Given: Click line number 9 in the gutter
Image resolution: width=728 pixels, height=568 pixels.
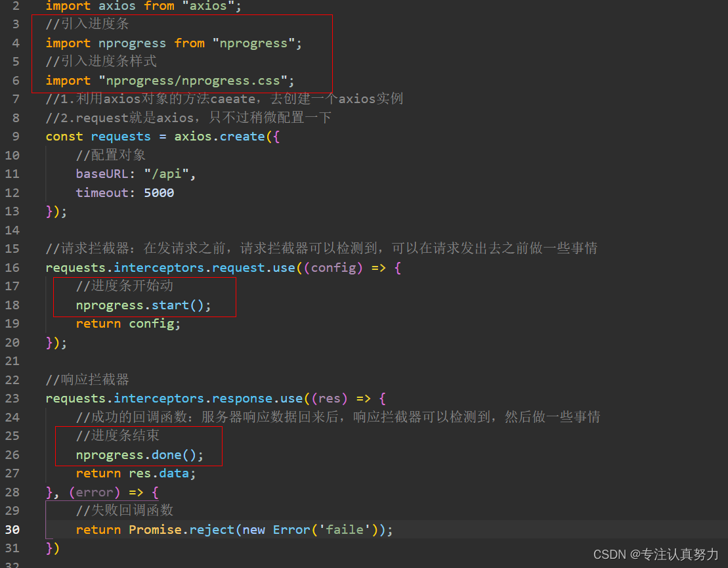Looking at the screenshot, I should [16, 137].
